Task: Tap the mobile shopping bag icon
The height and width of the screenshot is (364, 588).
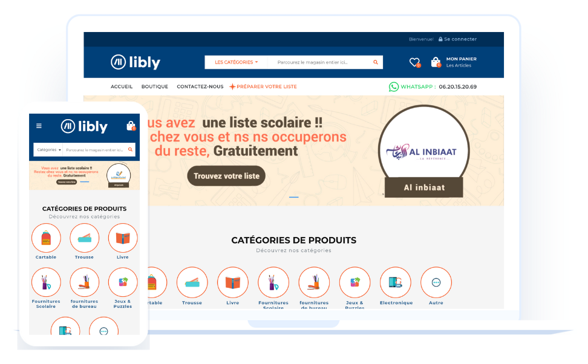Action: coord(131,126)
